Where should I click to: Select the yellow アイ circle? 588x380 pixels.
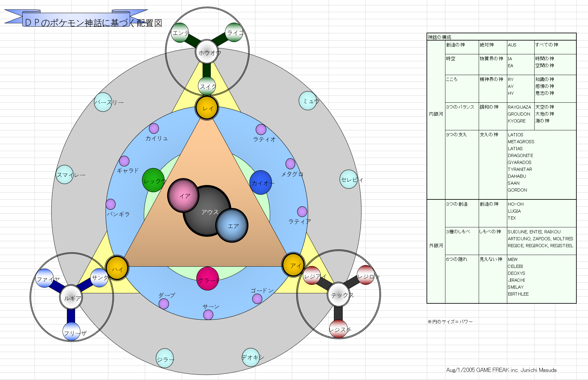[293, 265]
